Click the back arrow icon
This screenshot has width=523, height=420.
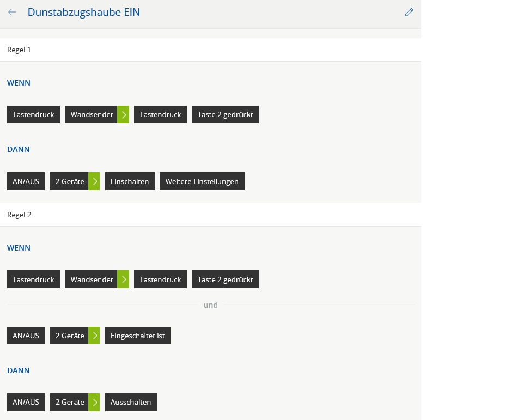point(12,12)
